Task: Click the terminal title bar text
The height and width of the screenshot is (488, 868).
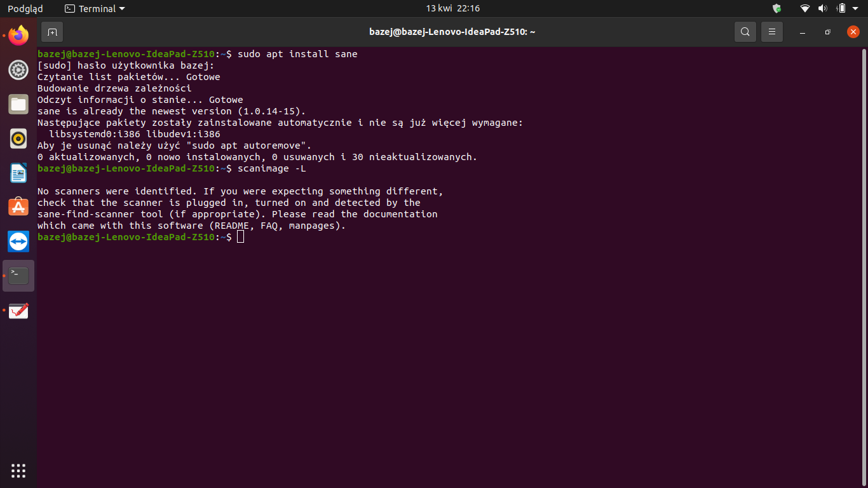Action: pyautogui.click(x=452, y=32)
